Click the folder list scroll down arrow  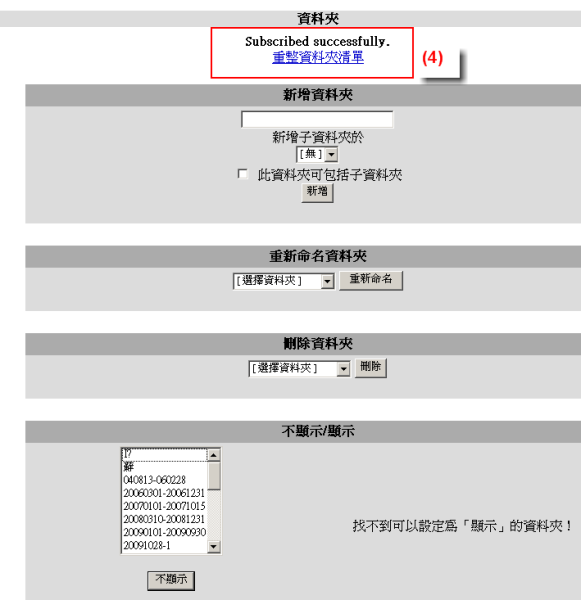coord(214,546)
